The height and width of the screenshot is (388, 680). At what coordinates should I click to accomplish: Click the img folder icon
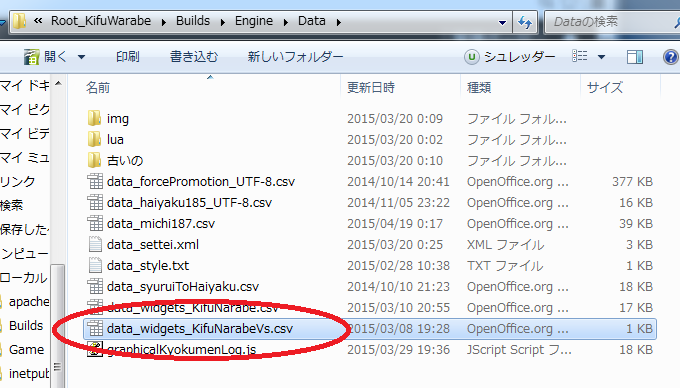click(x=94, y=118)
